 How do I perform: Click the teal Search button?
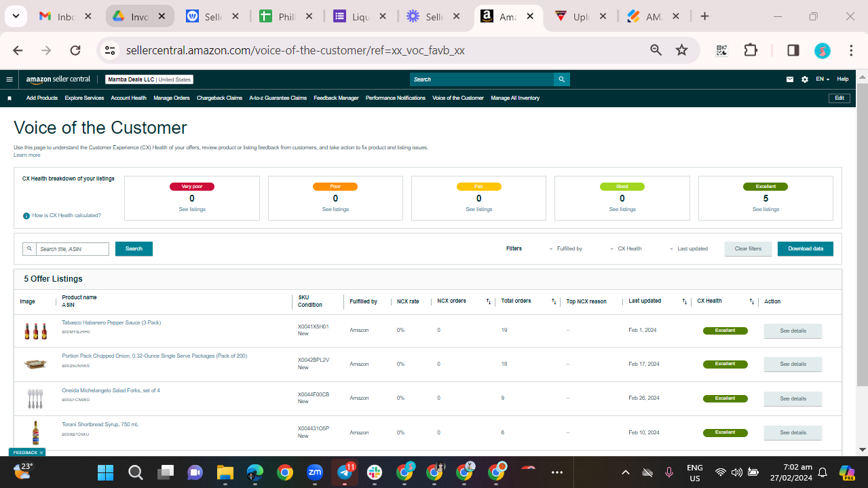134,249
